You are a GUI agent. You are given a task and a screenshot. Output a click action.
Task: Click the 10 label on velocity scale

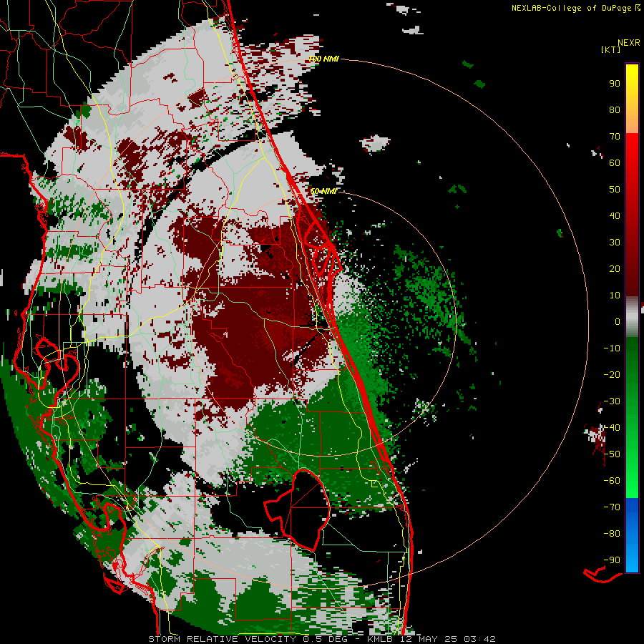(x=615, y=296)
